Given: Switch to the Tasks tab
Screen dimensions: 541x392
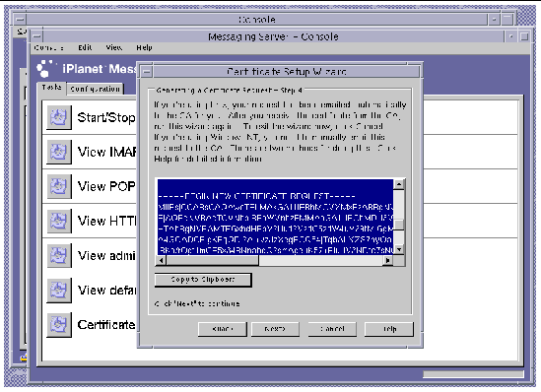Looking at the screenshot, I should [x=51, y=88].
